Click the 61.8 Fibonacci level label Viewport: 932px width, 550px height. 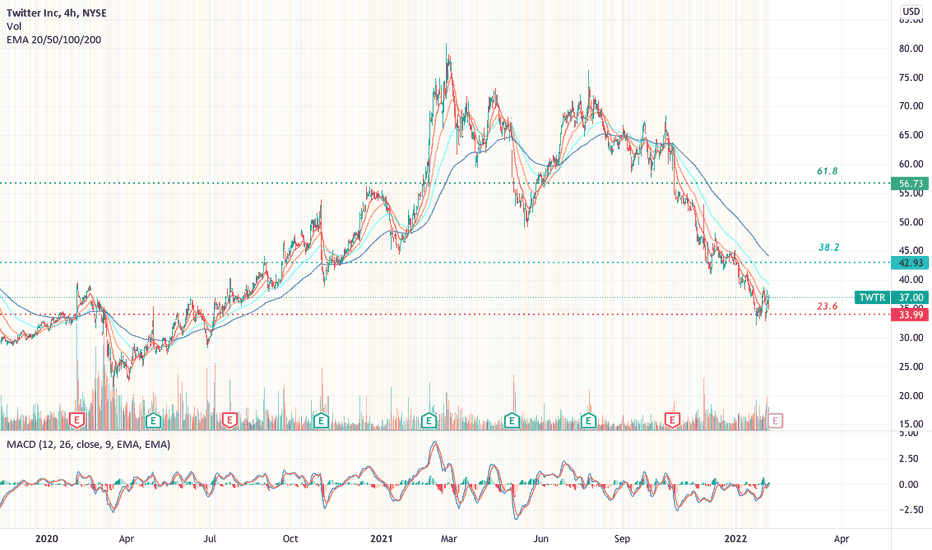point(827,171)
